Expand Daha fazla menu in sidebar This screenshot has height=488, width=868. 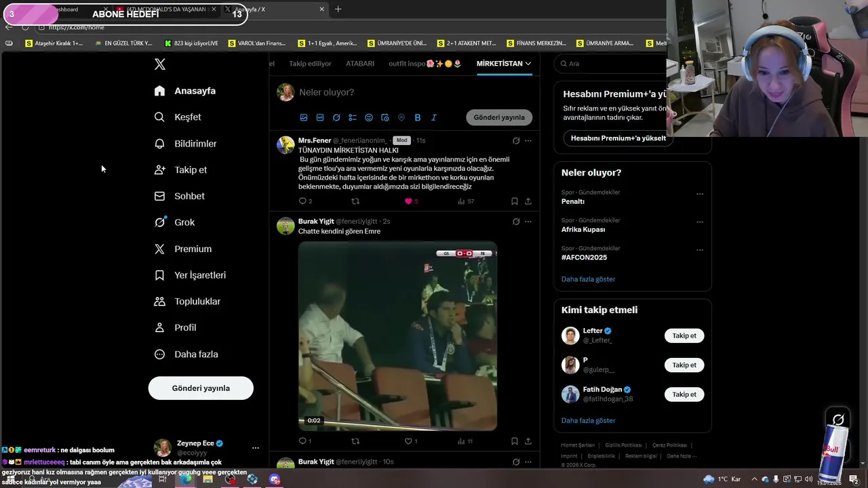click(186, 354)
